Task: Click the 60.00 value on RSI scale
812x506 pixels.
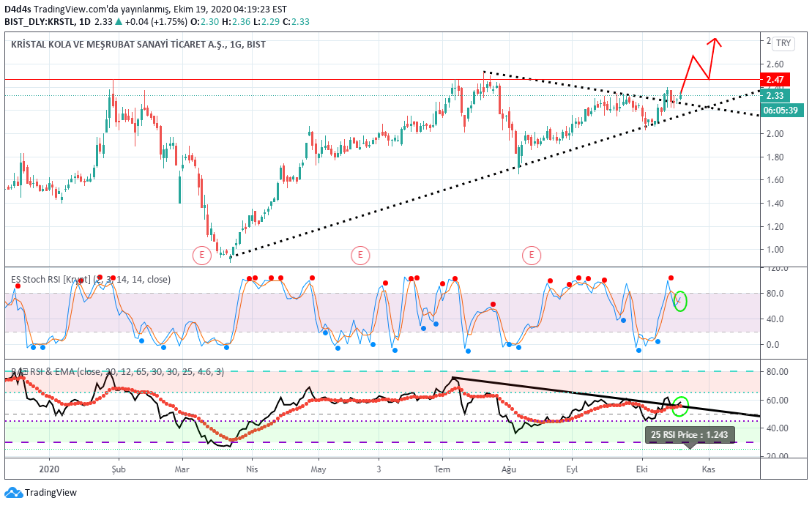Action: pyautogui.click(x=778, y=401)
